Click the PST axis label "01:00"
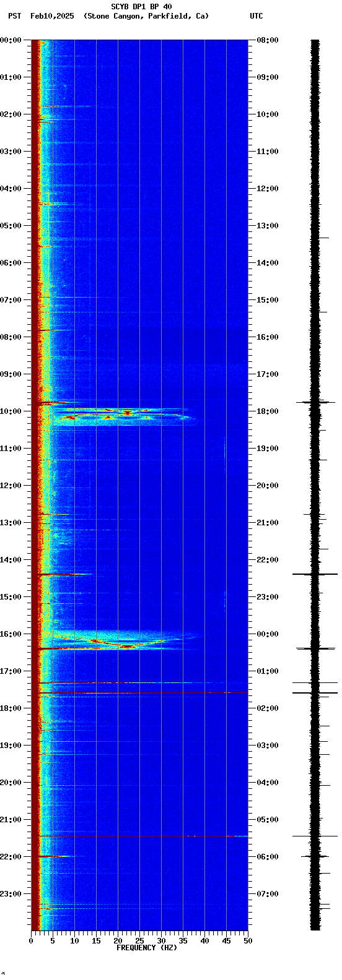The width and height of the screenshot is (342, 980). (11, 77)
